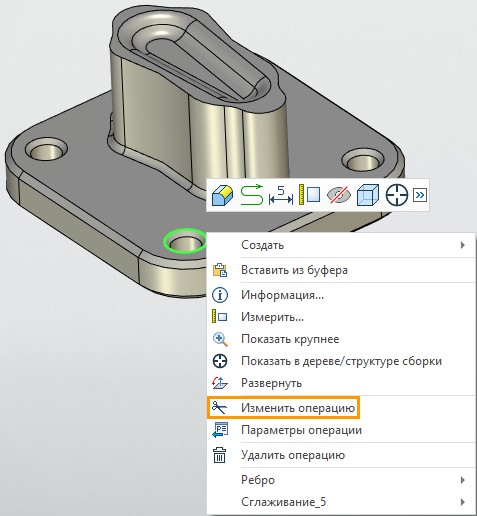Image resolution: width=477 pixels, height=516 pixels.
Task: Open the Создать submenu
Action: (x=341, y=245)
